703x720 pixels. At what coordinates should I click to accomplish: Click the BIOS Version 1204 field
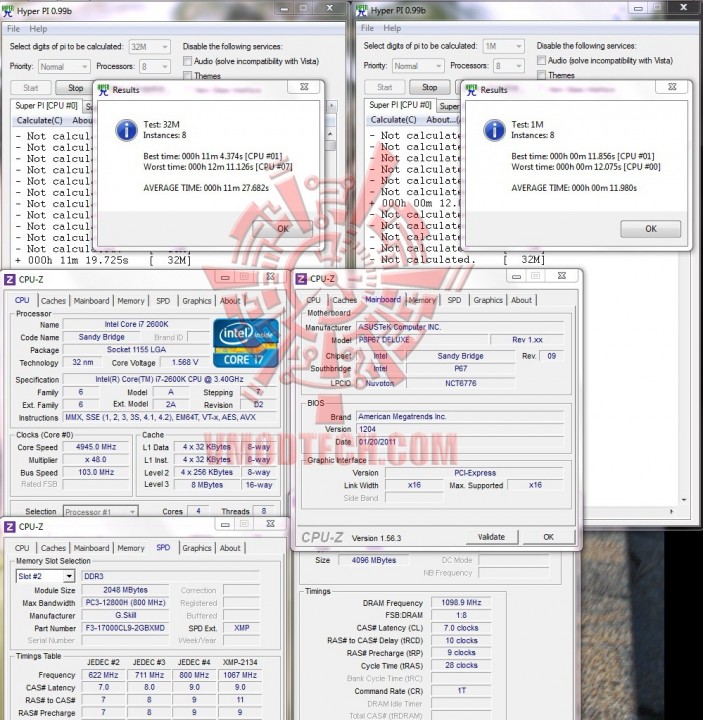pos(460,429)
